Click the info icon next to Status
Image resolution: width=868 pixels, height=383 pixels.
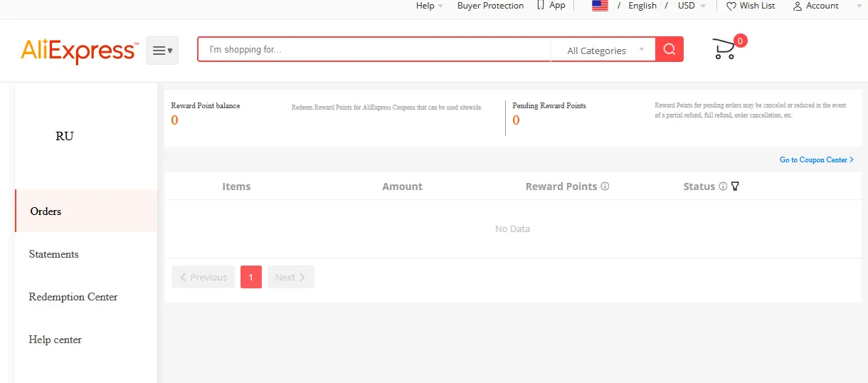(723, 187)
